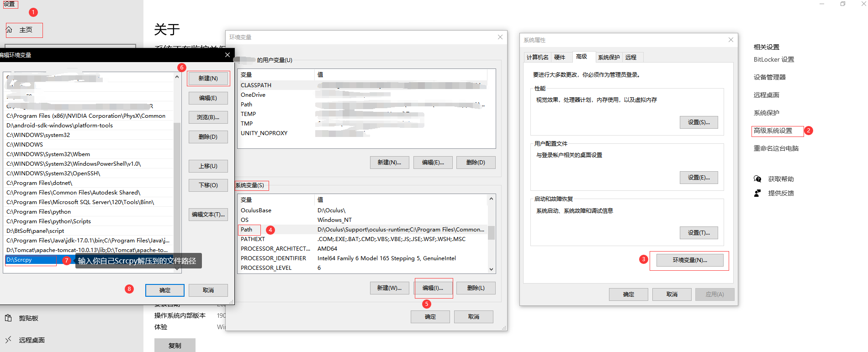Select the PROCESSOR_IDENTIFIER variable row
The image size is (868, 352).
pyautogui.click(x=362, y=258)
